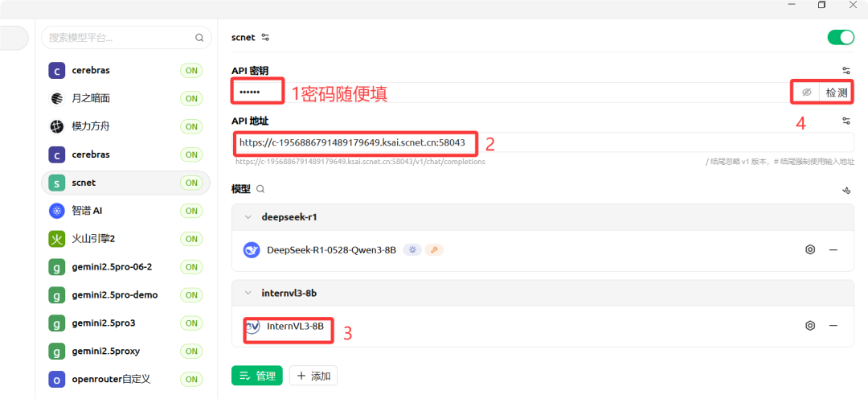Click ON badge in openrouter自定义 row

191,380
